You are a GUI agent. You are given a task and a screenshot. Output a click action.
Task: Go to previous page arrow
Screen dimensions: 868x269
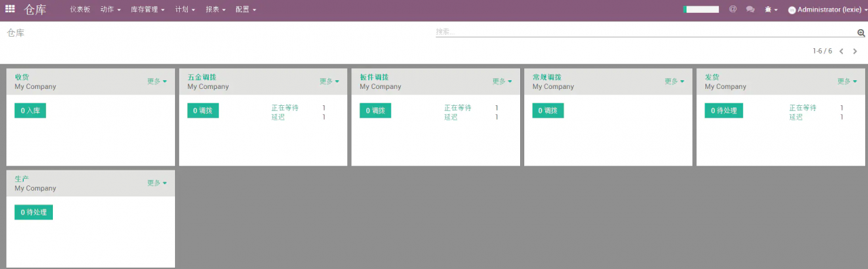tap(842, 51)
